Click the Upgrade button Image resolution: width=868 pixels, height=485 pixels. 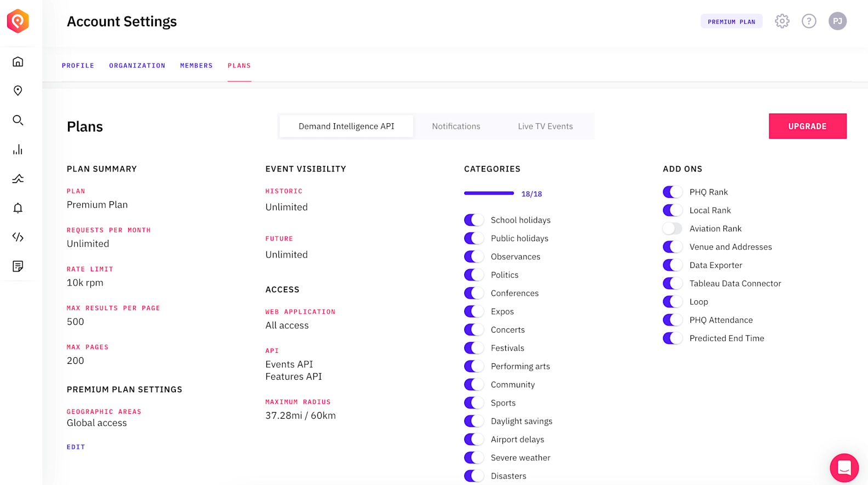[807, 126]
